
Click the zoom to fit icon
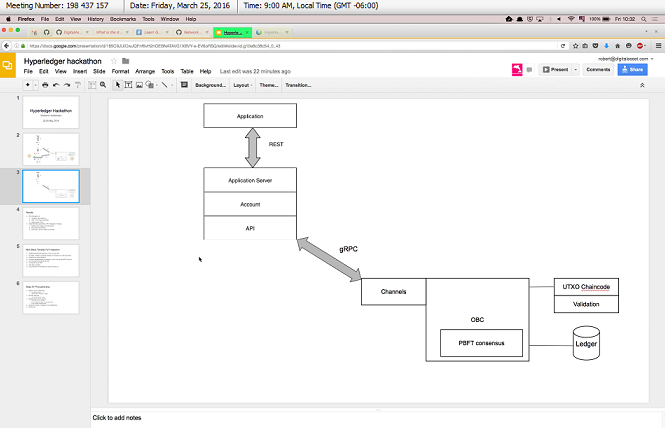pos(92,85)
